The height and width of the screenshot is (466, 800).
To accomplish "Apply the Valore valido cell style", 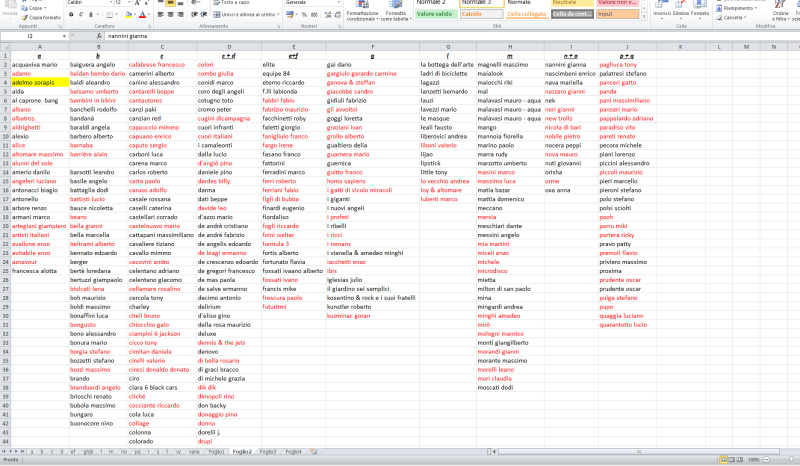I will (x=435, y=14).
